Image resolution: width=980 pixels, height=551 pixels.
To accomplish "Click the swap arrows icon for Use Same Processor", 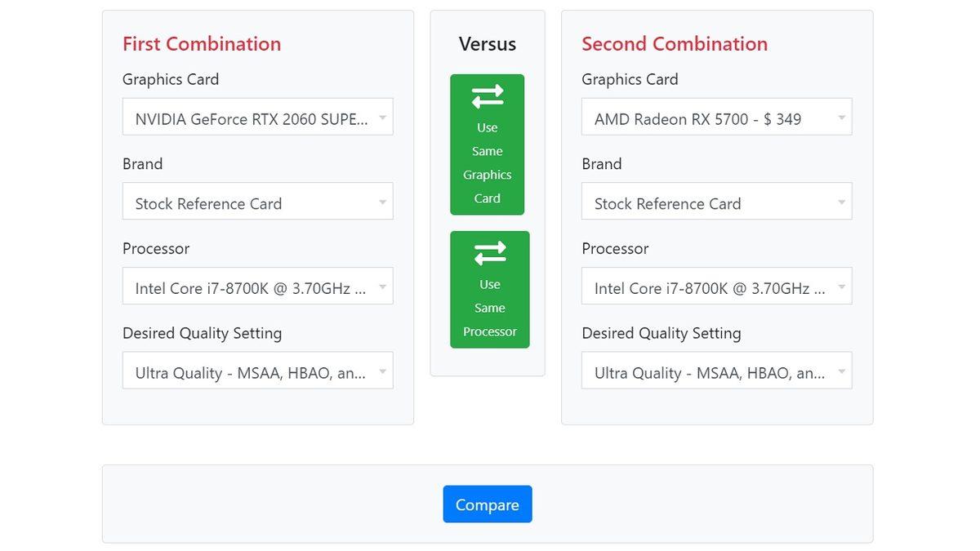I will (x=490, y=254).
